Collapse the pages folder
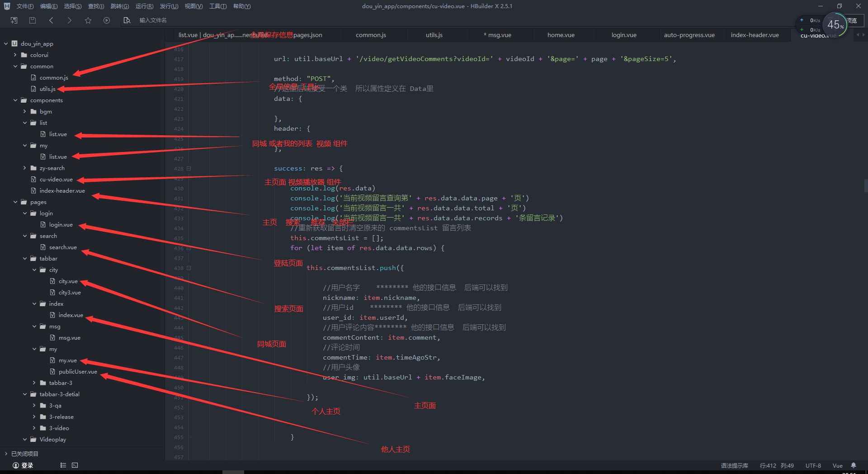 (x=15, y=202)
